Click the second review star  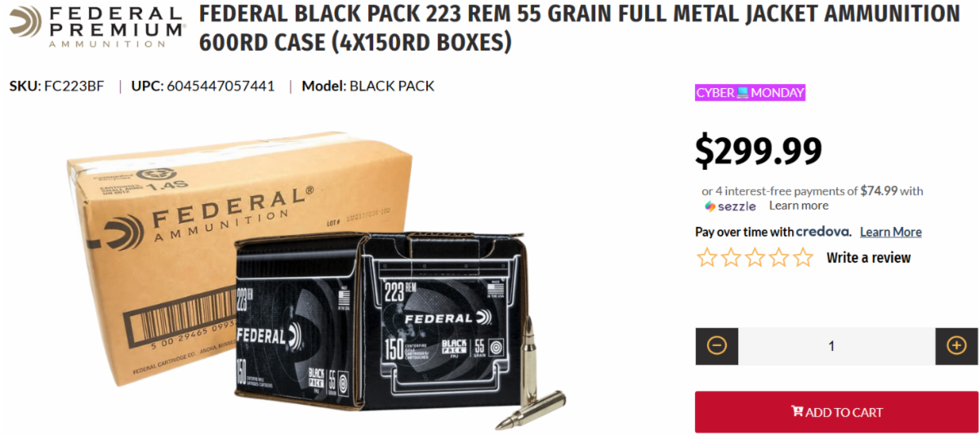731,258
